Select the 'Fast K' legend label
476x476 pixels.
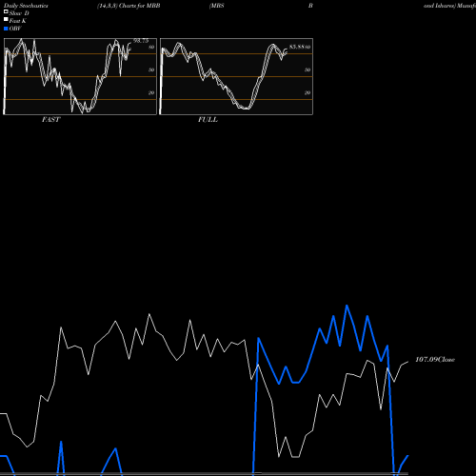[x=18, y=21]
